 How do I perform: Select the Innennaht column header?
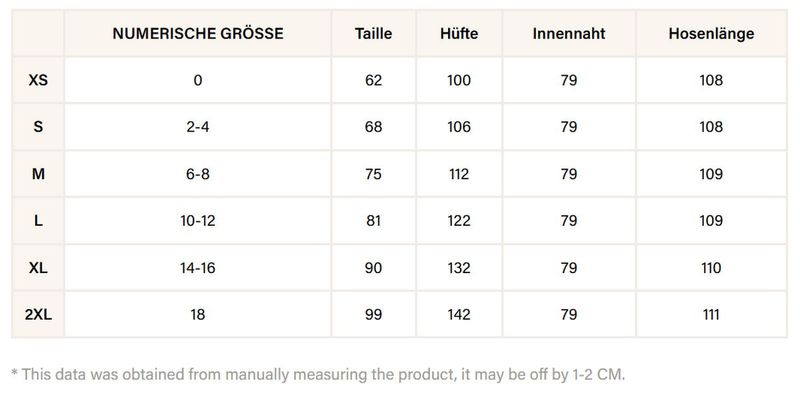[569, 34]
